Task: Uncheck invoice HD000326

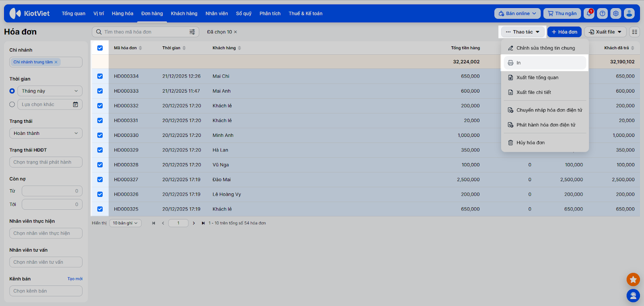Action: click(100, 194)
